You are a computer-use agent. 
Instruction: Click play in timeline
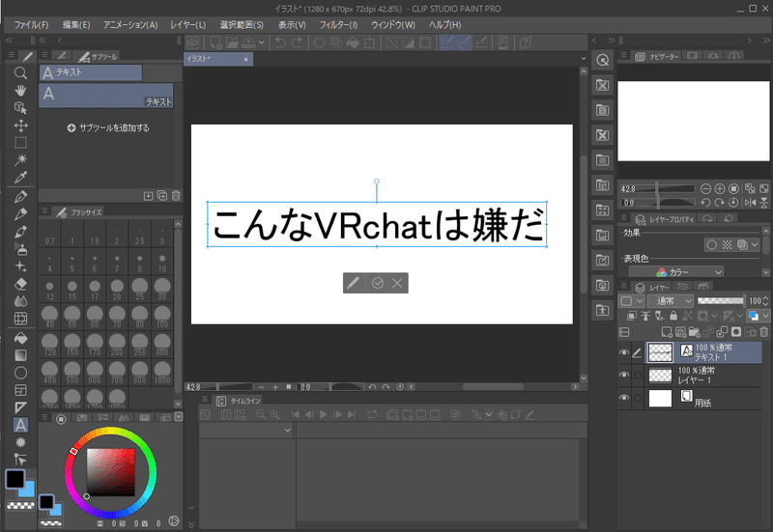pyautogui.click(x=324, y=415)
